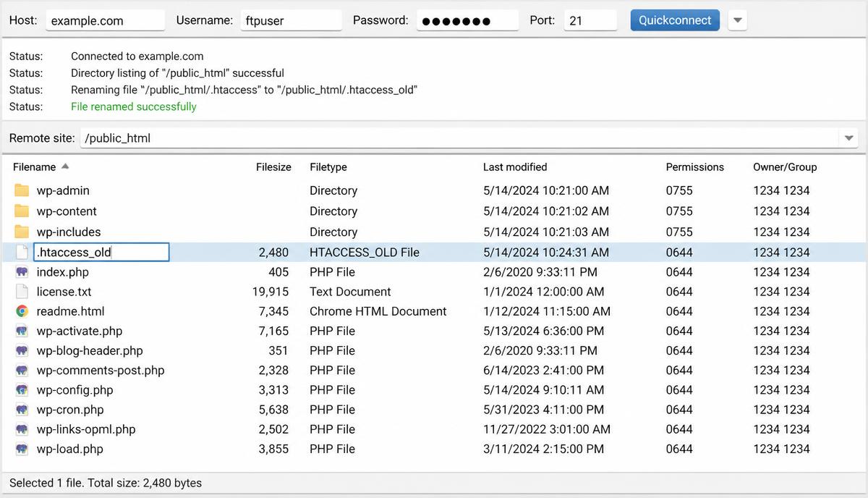Click the 0755 permissions of wp-admin
The height and width of the screenshot is (498, 868).
679,190
